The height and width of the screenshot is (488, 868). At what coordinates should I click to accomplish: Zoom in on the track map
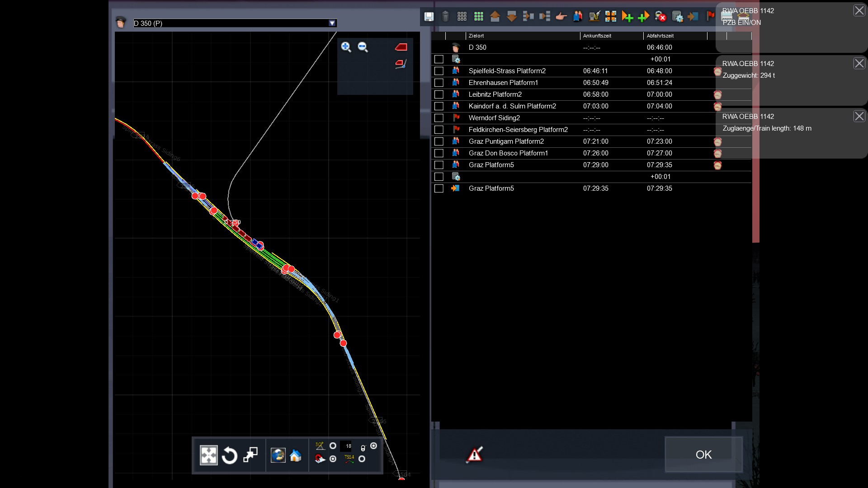pyautogui.click(x=346, y=47)
